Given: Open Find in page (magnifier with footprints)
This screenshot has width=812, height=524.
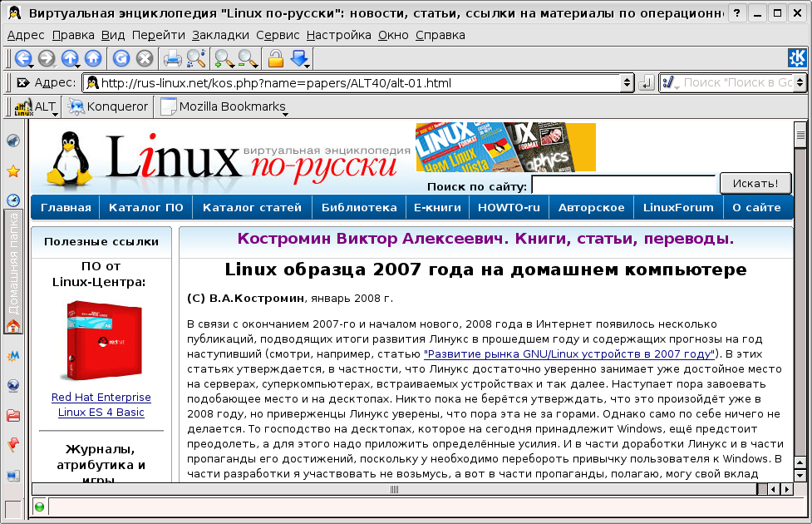Looking at the screenshot, I should coord(196,58).
